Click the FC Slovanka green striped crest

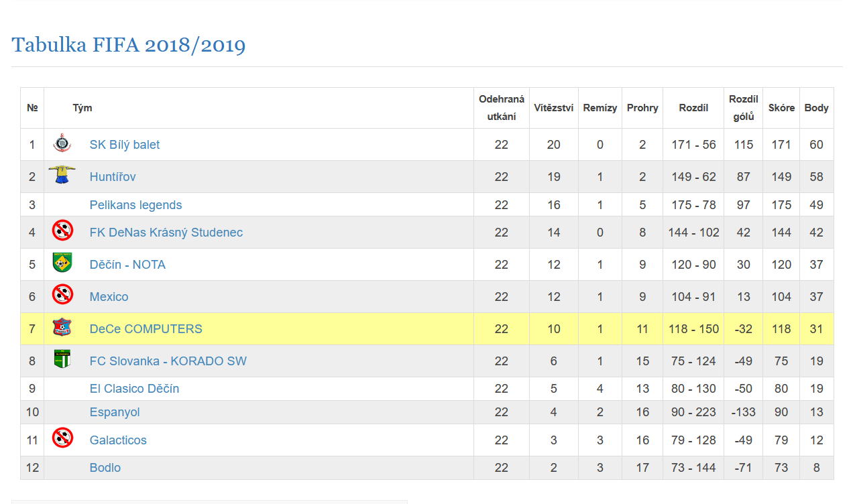click(62, 359)
